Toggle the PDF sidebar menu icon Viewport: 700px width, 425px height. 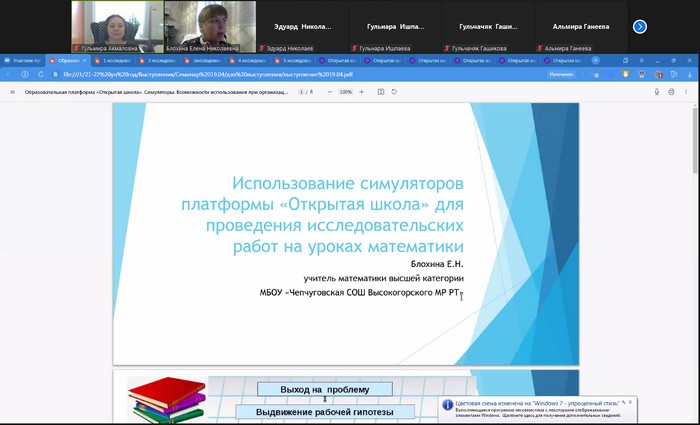pyautogui.click(x=12, y=92)
